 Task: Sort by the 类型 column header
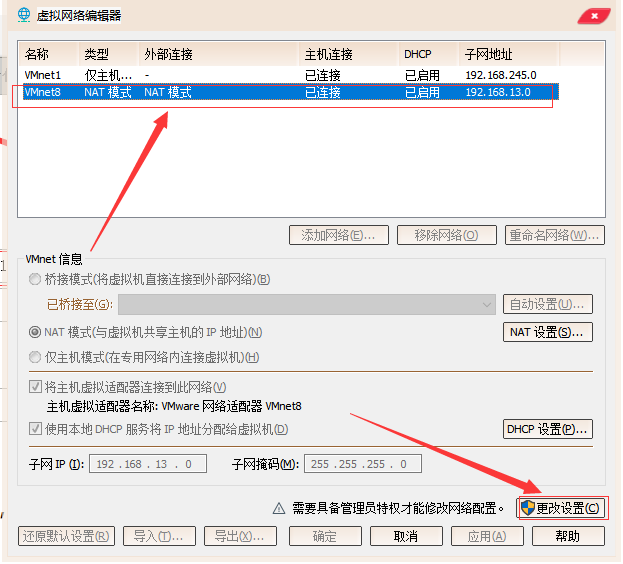(109, 54)
